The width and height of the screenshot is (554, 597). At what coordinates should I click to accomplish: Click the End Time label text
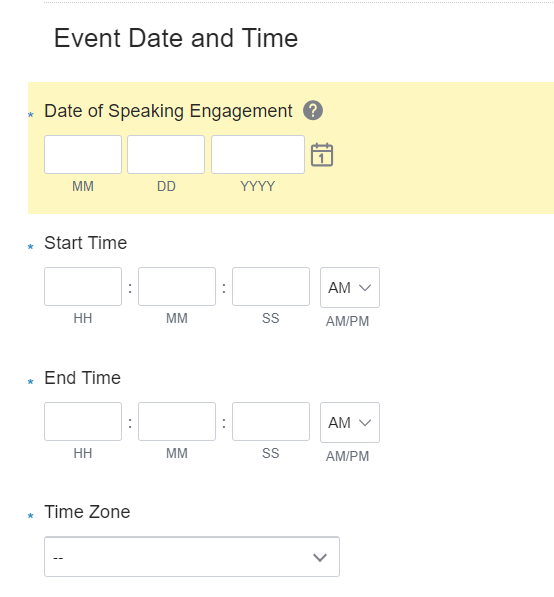pos(83,378)
